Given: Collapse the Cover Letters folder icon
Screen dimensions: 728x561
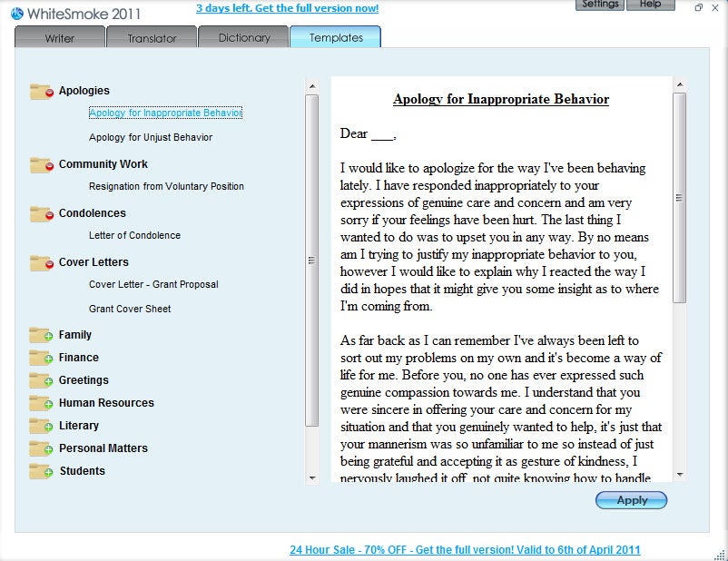Looking at the screenshot, I should tap(42, 263).
